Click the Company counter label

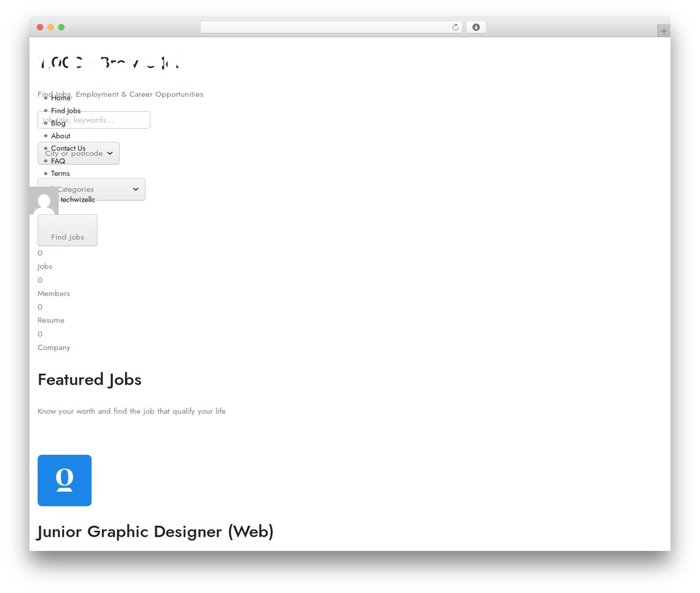(54, 347)
